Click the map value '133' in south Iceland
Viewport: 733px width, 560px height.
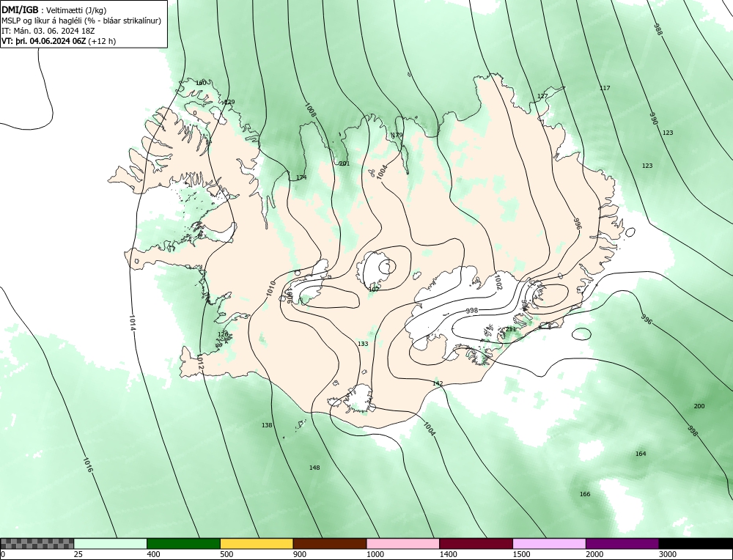pos(363,344)
